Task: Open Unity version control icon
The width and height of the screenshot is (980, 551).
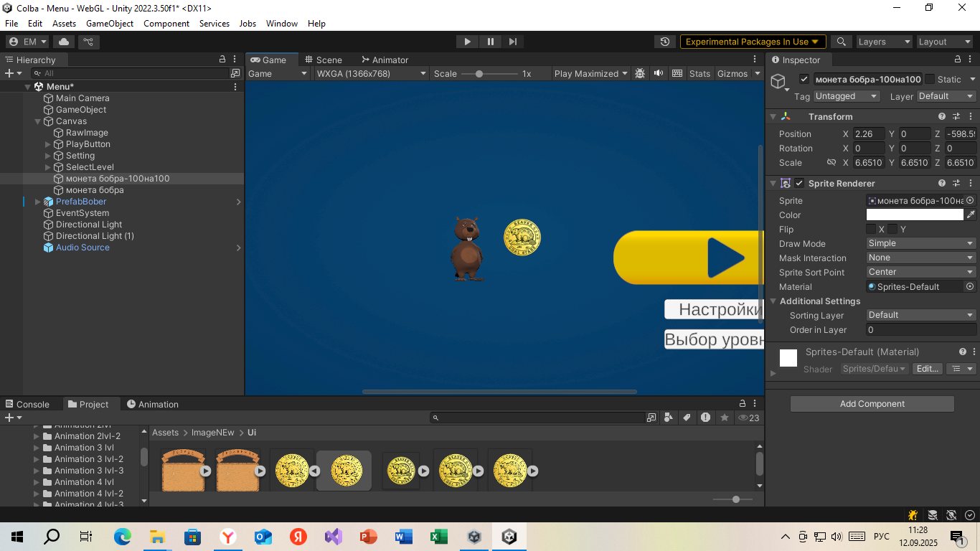Action: coord(89,42)
